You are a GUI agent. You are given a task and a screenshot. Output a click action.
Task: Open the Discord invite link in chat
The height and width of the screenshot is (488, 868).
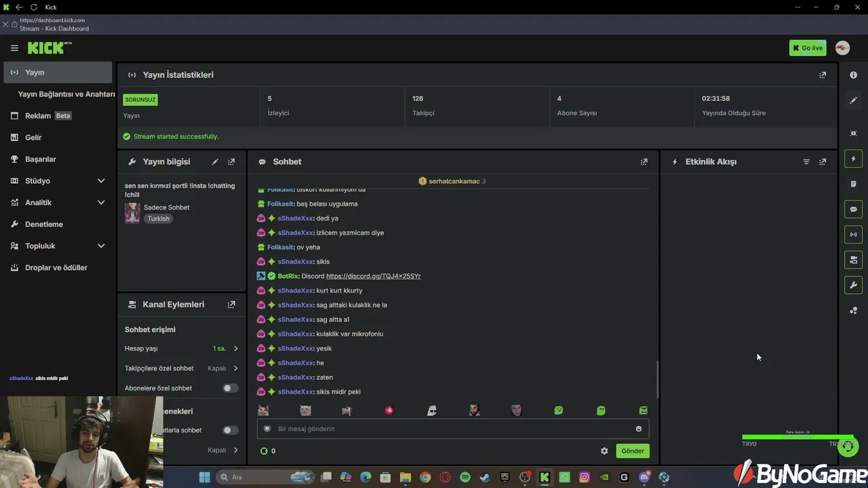[374, 277]
